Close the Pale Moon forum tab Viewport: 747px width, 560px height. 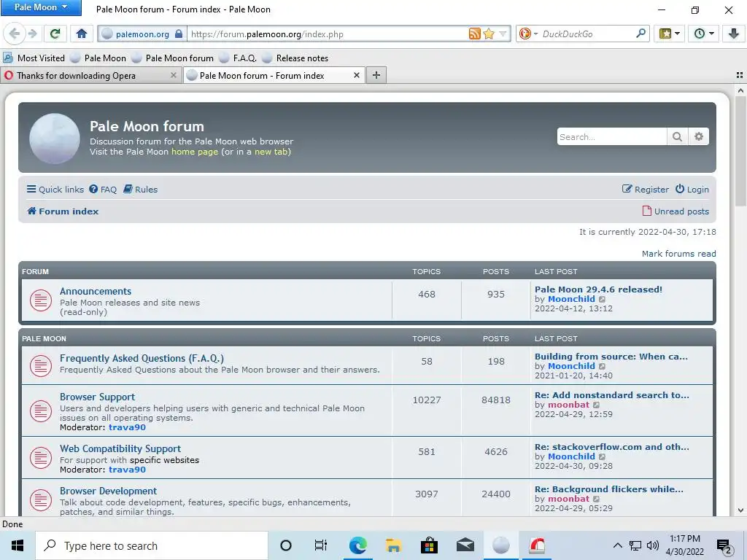[356, 75]
